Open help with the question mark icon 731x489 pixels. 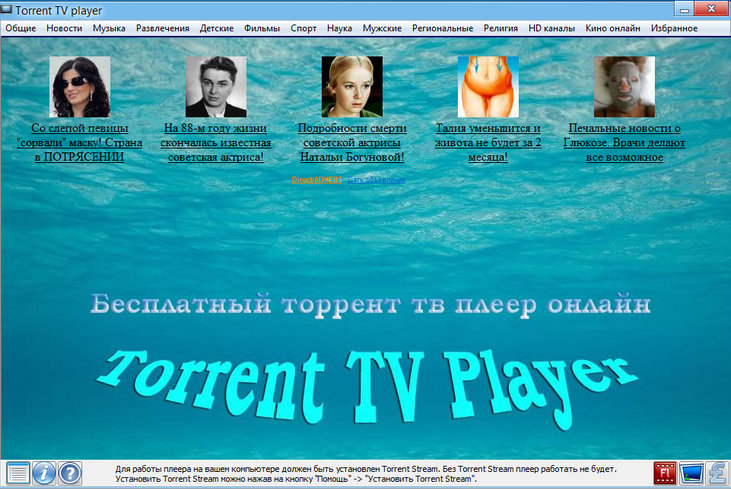click(x=70, y=474)
